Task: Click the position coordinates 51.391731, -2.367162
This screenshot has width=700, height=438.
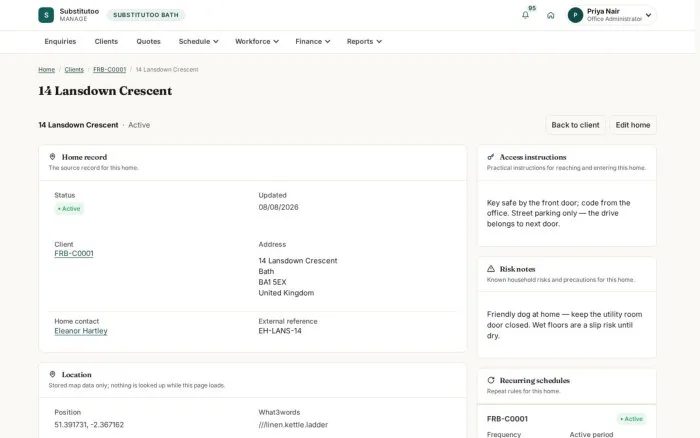Action: (89, 425)
